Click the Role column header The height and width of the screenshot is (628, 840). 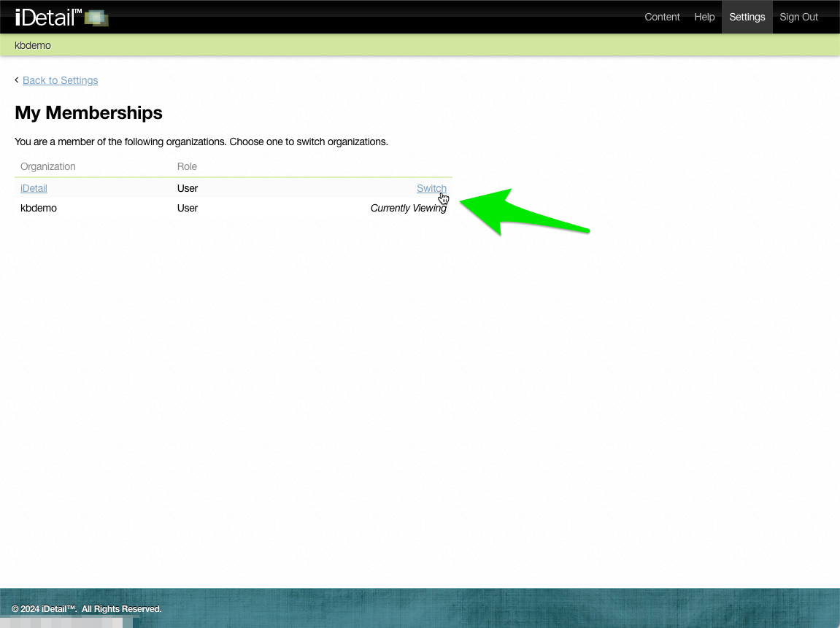click(187, 166)
